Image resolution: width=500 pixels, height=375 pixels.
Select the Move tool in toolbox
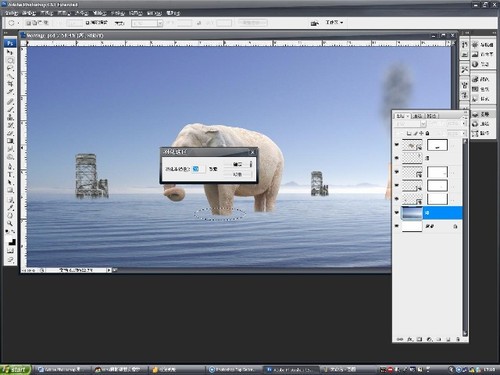10,52
